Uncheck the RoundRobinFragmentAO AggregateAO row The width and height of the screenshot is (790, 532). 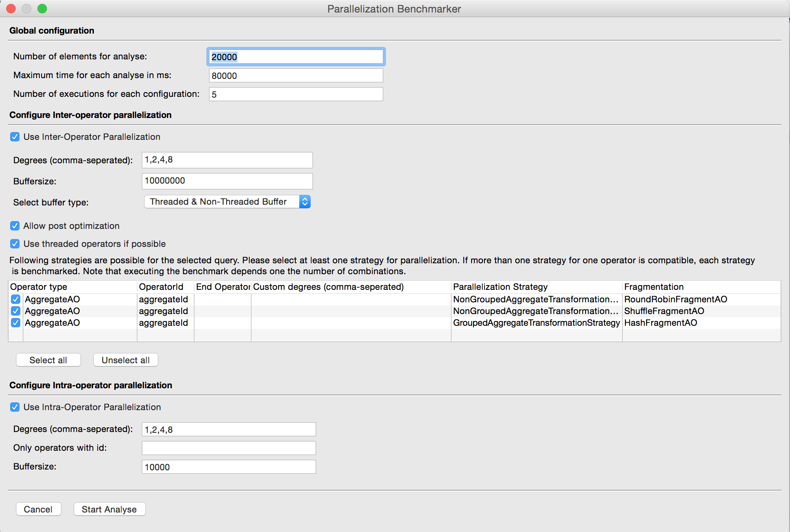pos(16,299)
